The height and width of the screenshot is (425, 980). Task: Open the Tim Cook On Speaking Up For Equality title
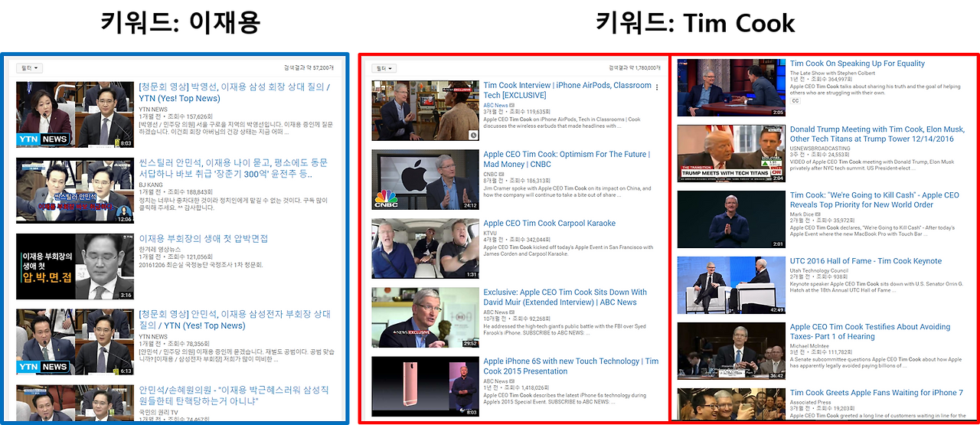click(857, 64)
